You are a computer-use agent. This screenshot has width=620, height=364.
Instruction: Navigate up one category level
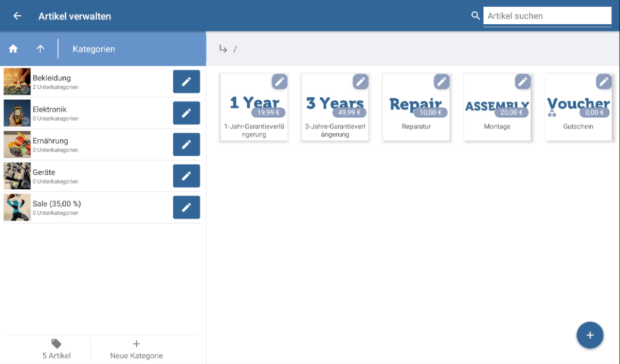pos(40,49)
